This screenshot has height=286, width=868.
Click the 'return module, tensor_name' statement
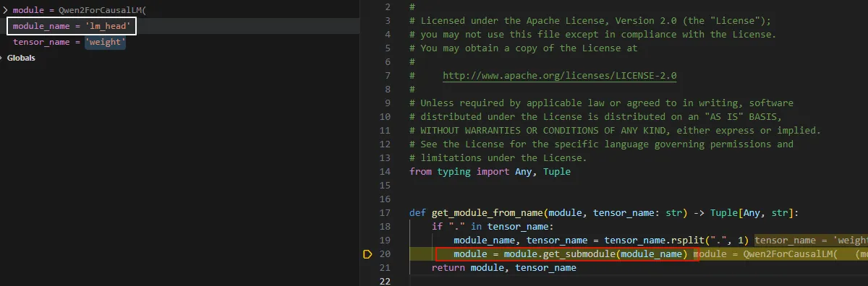(x=504, y=267)
